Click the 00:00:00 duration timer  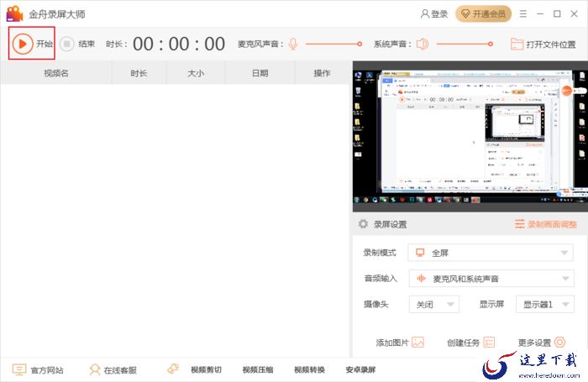[179, 44]
